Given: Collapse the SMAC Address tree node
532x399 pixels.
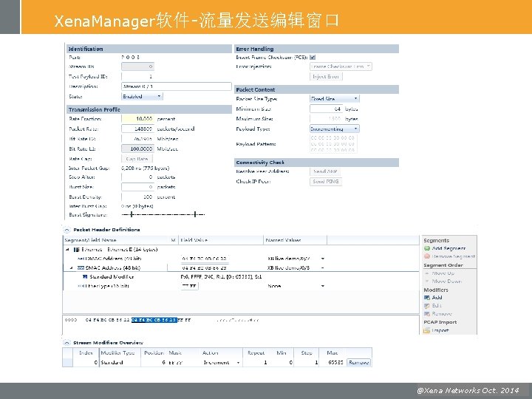Looking at the screenshot, I should click(x=72, y=267).
